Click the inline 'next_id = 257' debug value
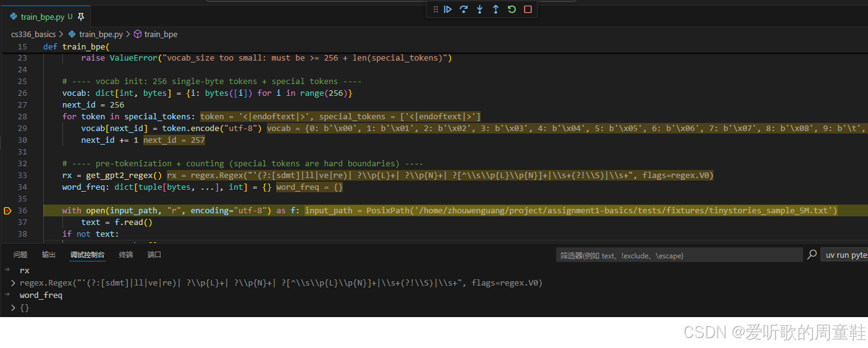Screen dimensions: 868x348 point(174,140)
